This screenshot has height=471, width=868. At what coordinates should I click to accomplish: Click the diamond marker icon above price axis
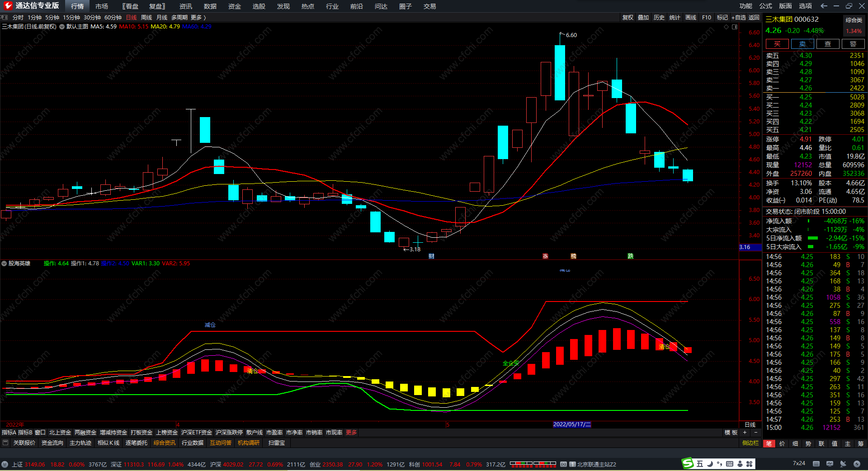tap(726, 27)
